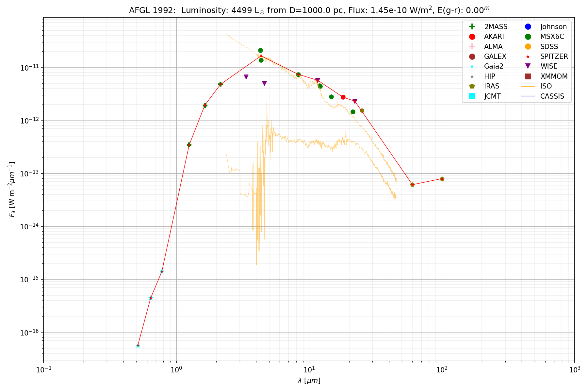
Task: Click the JCMT cyan square legend marker
Action: click(x=472, y=96)
